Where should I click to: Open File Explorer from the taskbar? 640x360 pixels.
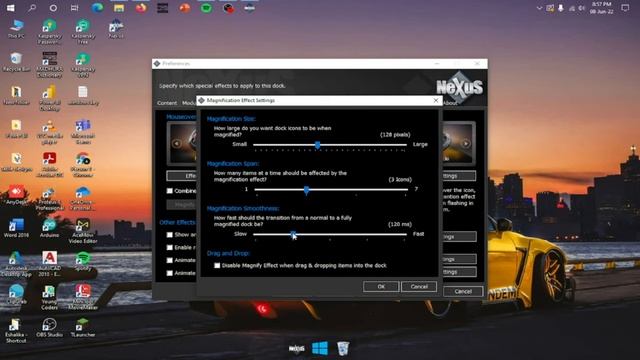point(119,8)
